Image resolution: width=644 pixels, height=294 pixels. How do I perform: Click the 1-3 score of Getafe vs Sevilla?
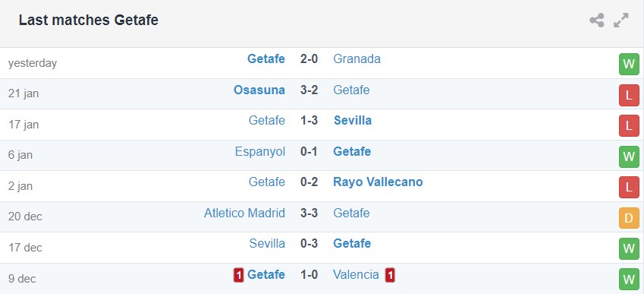coord(309,121)
